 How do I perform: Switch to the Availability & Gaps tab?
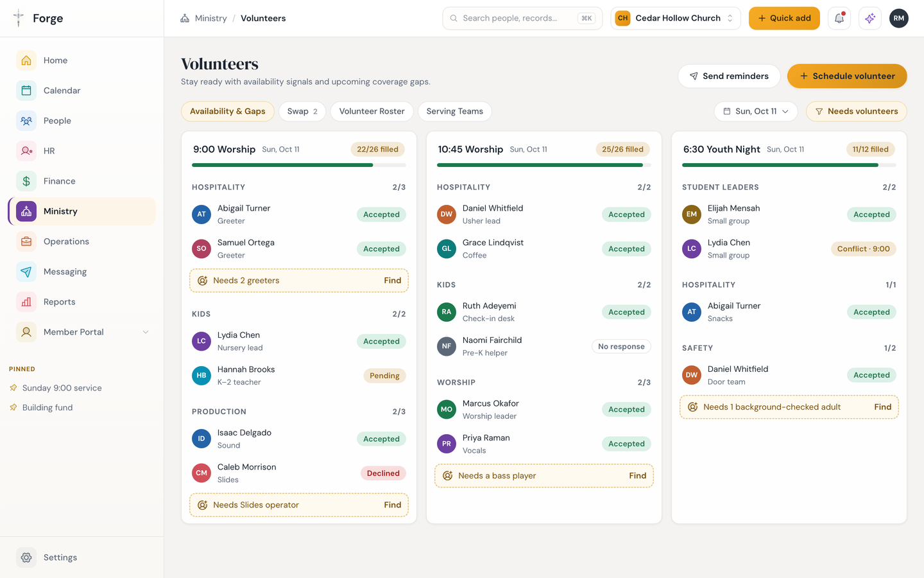point(228,111)
